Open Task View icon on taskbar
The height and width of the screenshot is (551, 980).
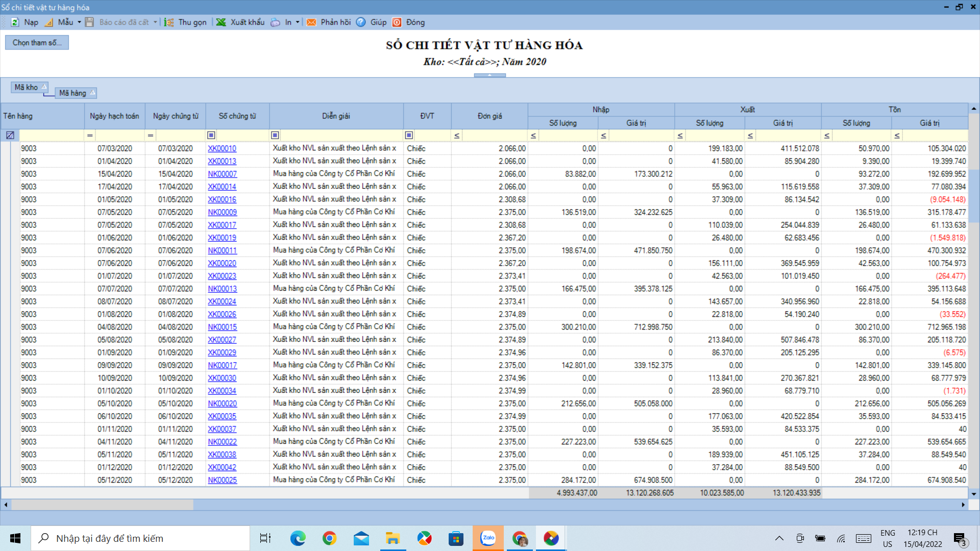tap(265, 538)
